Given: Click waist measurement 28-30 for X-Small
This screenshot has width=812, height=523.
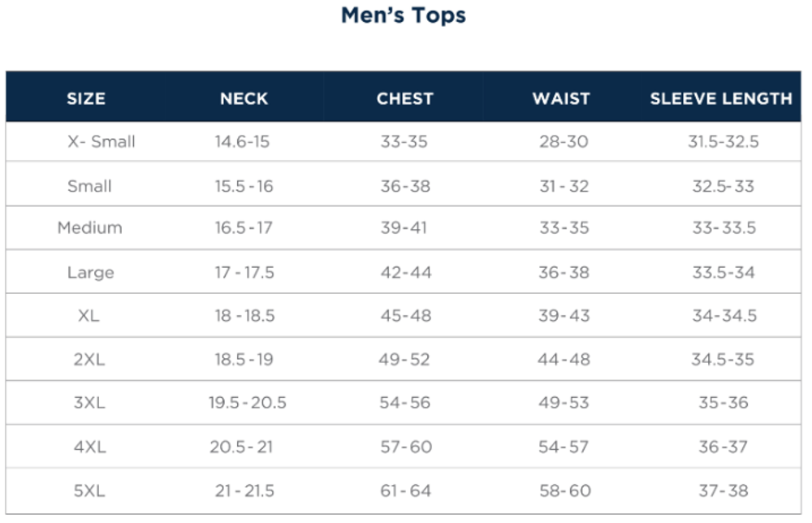Looking at the screenshot, I should [564, 142].
